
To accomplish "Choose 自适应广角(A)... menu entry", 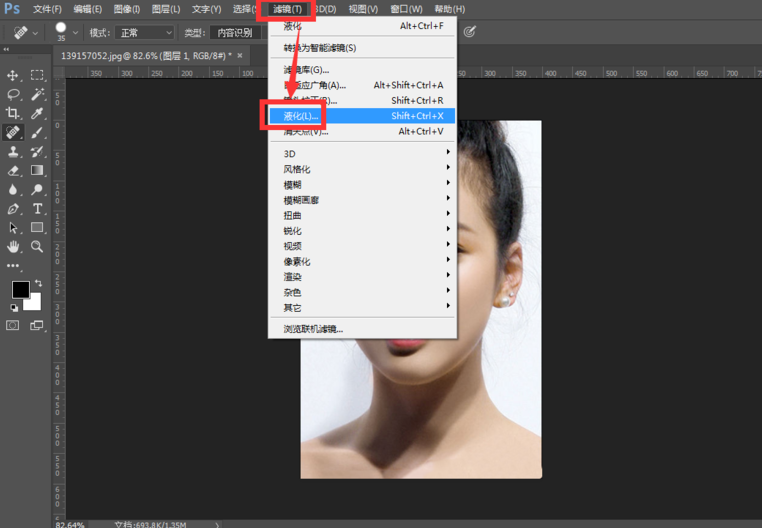I will pos(362,85).
